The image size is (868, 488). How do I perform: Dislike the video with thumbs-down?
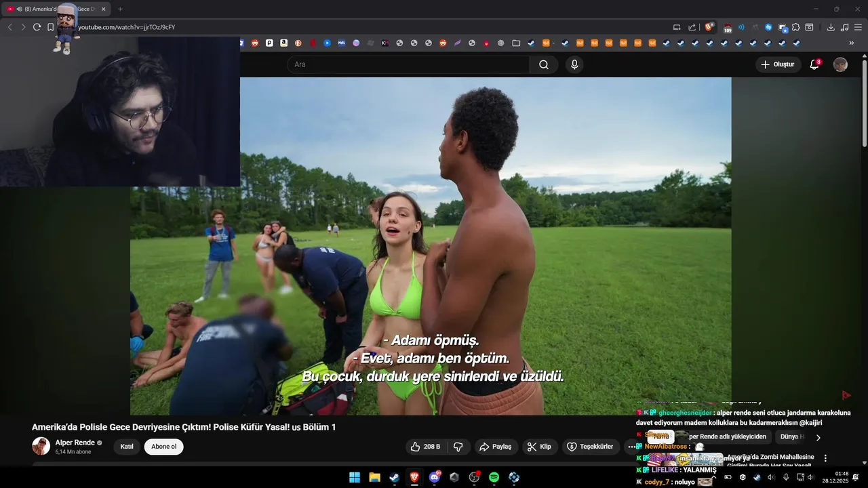458,447
